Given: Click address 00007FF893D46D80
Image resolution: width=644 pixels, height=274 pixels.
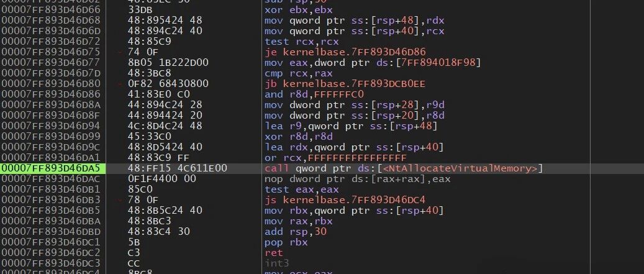Looking at the screenshot, I should [51, 84].
